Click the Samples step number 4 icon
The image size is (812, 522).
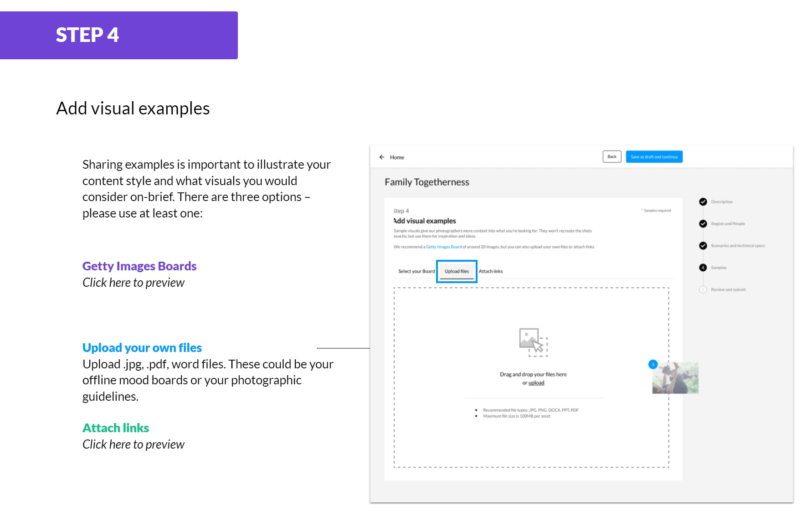pyautogui.click(x=703, y=268)
